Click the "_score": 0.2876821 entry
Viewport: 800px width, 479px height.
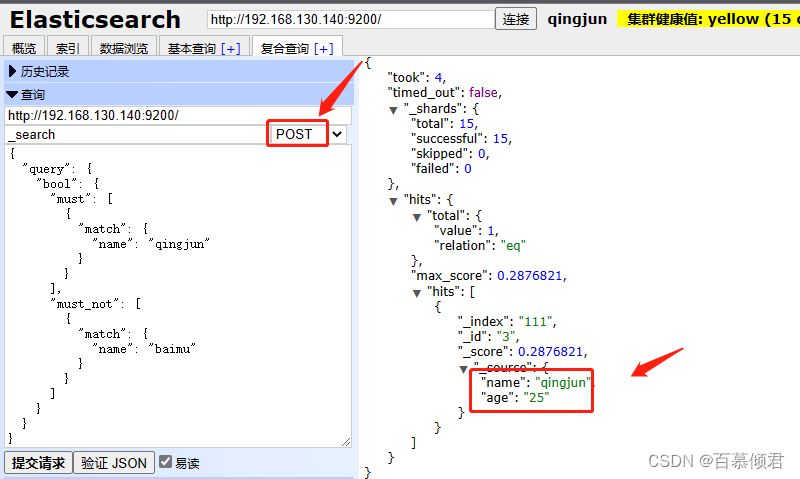pos(522,351)
